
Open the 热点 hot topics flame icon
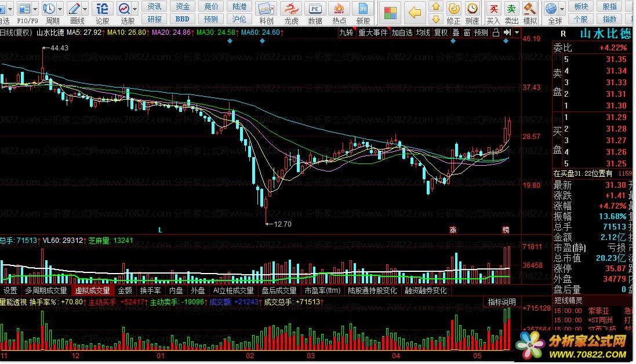point(339,8)
